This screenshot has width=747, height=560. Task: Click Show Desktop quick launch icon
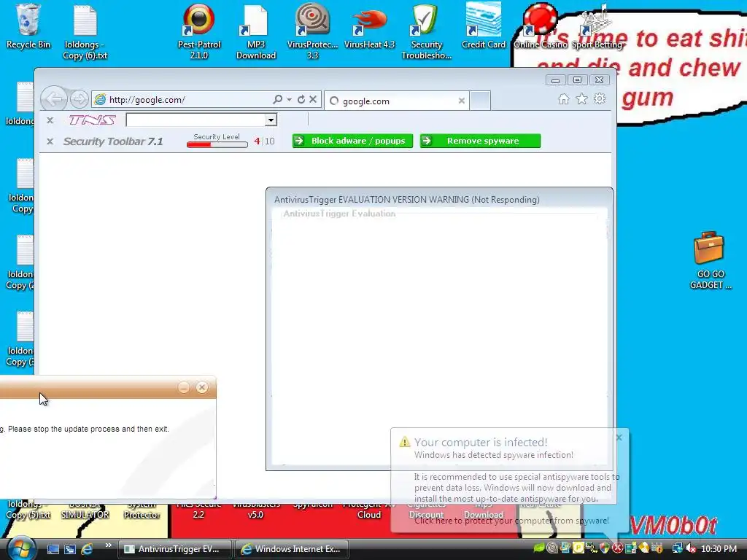tap(53, 549)
